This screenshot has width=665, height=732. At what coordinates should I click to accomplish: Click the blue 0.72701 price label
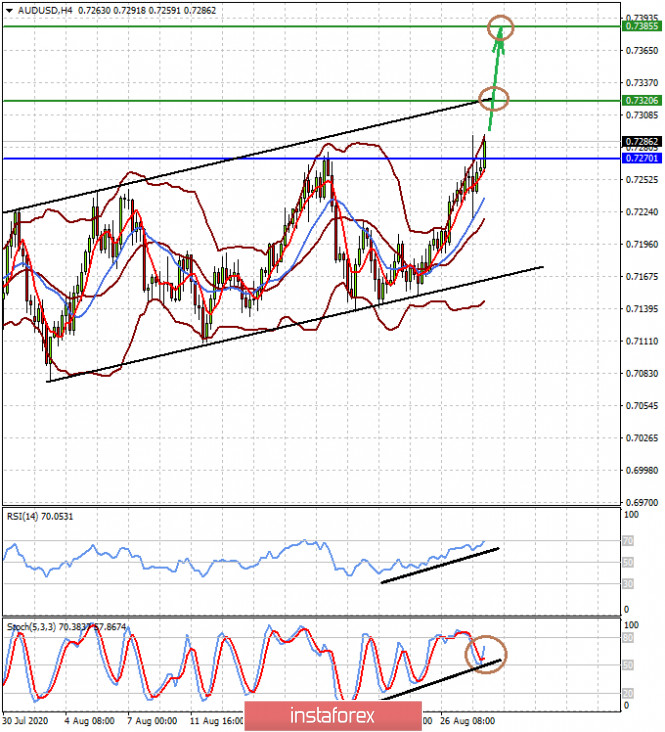tap(641, 158)
